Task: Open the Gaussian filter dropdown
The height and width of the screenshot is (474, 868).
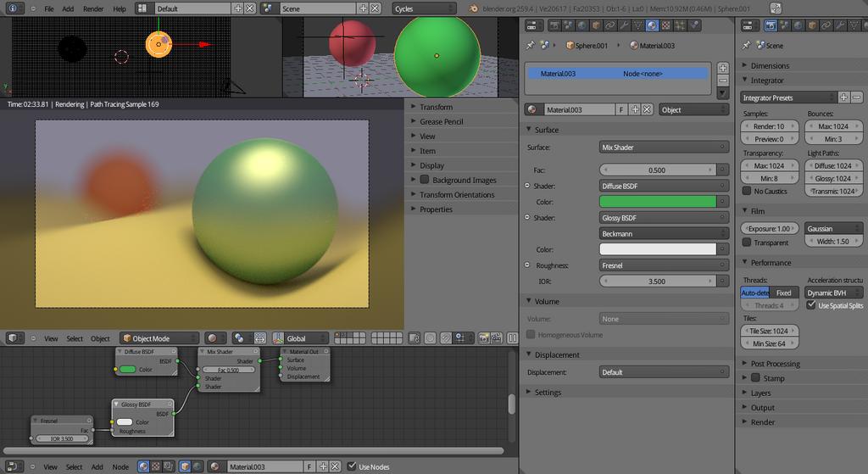Action: coord(834,228)
